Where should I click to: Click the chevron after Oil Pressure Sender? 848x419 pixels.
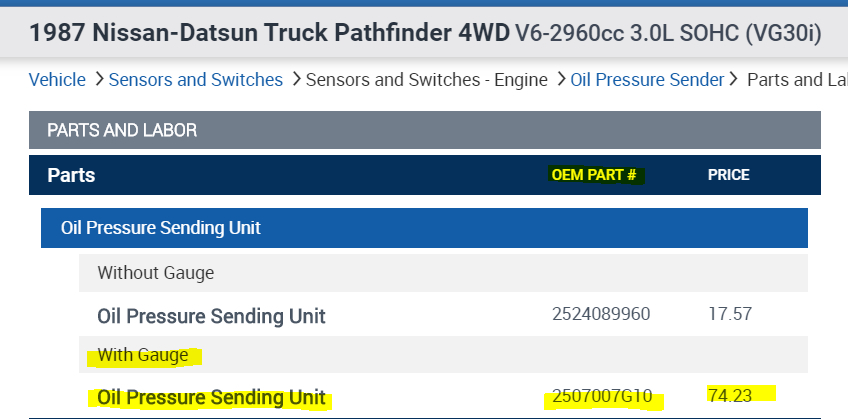pos(735,79)
